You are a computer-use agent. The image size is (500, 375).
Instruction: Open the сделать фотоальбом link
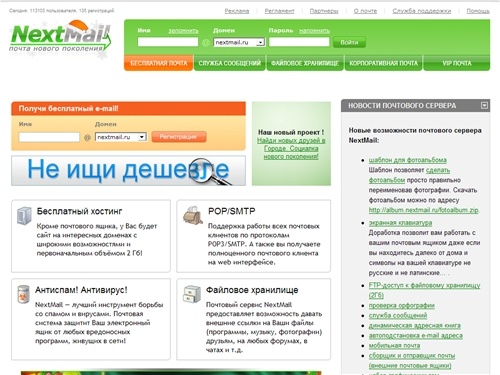click(x=409, y=175)
